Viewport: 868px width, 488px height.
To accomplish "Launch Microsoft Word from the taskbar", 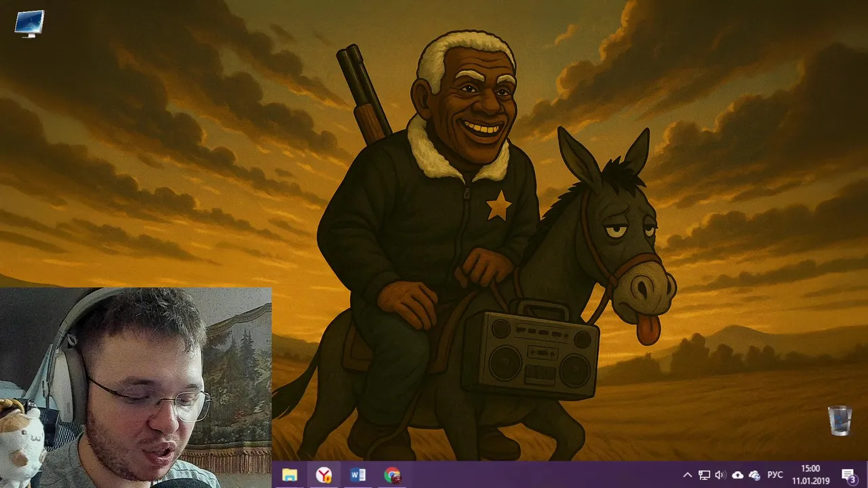I will (358, 475).
